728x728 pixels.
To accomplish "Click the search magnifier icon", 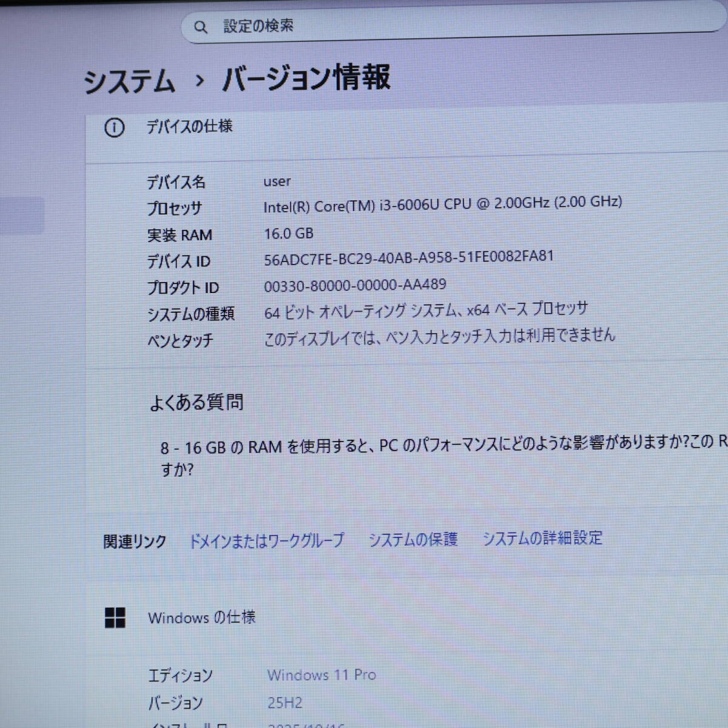I will 200,27.
